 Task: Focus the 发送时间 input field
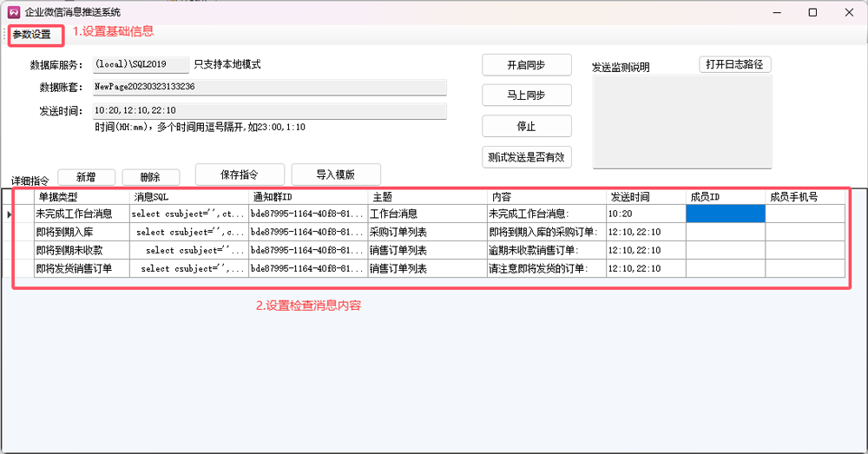click(x=270, y=111)
